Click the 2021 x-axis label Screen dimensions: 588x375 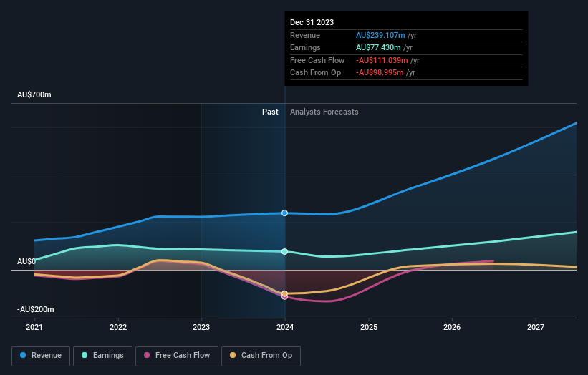34,327
